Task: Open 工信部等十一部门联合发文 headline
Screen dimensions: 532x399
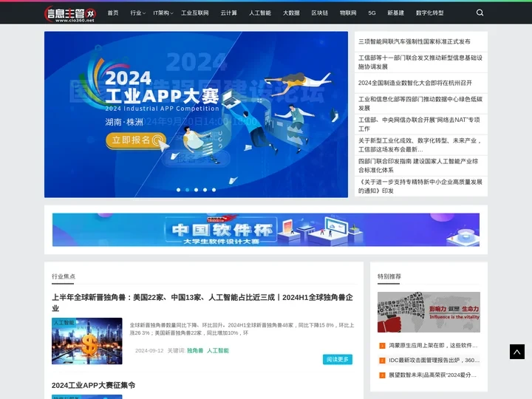Action: pos(420,62)
